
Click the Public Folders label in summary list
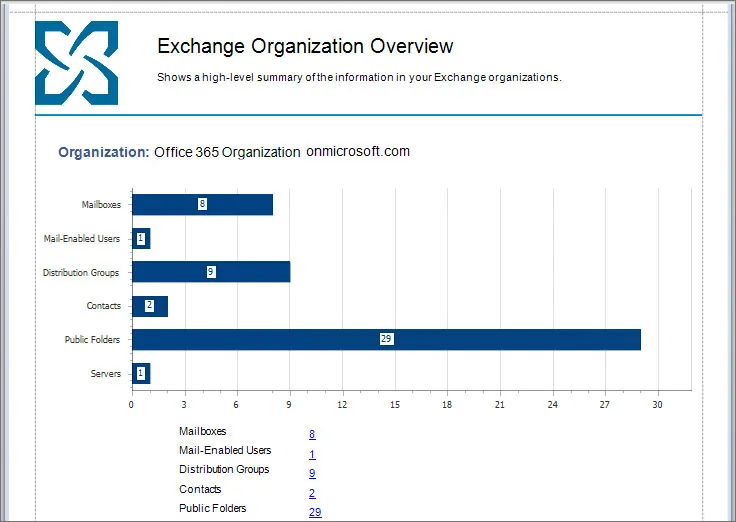click(x=213, y=508)
